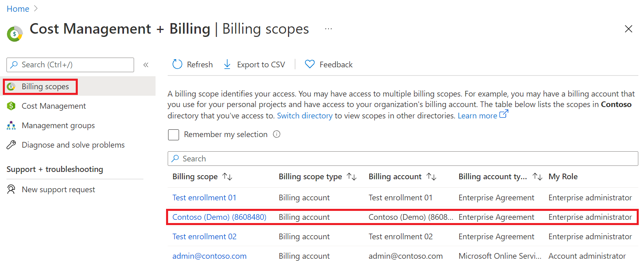Open the ellipsis more options menu
Screen dimensions: 644x264
pyautogui.click(x=328, y=29)
